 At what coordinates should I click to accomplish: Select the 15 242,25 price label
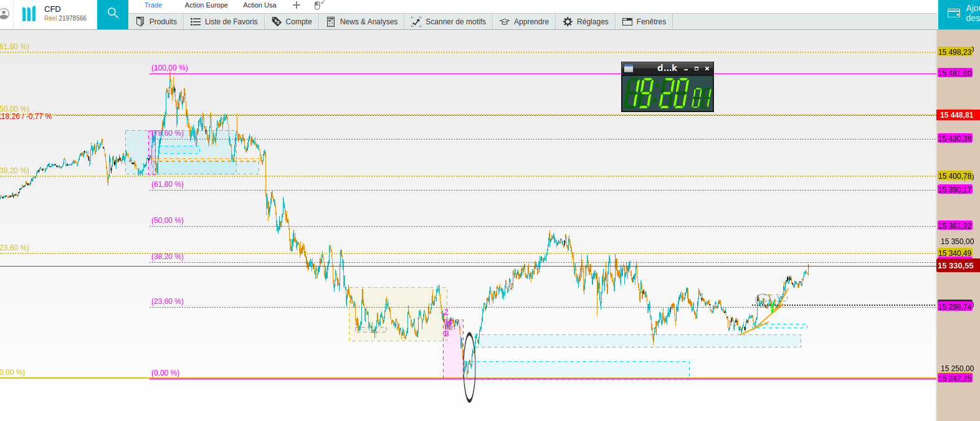(955, 379)
